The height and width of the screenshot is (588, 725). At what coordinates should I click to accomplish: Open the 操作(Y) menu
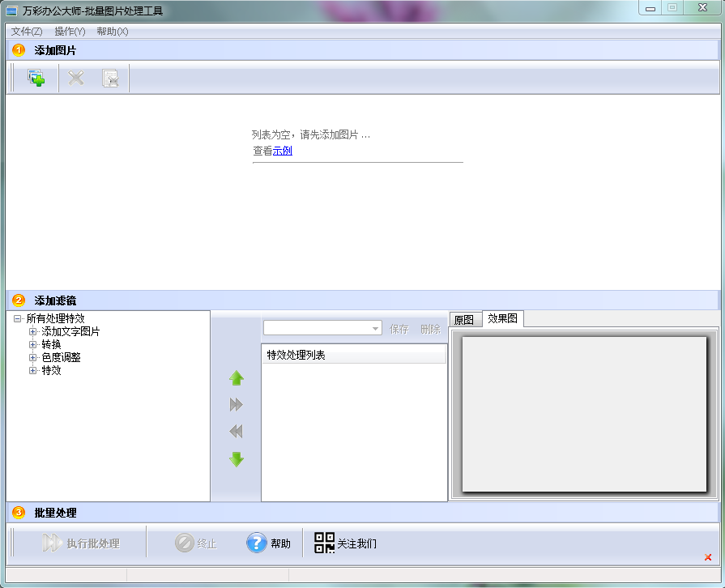[x=70, y=32]
